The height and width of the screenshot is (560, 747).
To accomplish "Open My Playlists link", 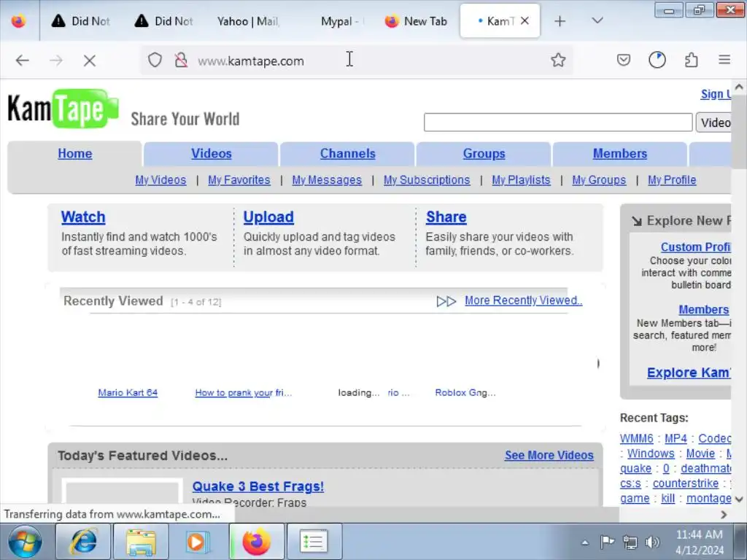I will coord(521,180).
